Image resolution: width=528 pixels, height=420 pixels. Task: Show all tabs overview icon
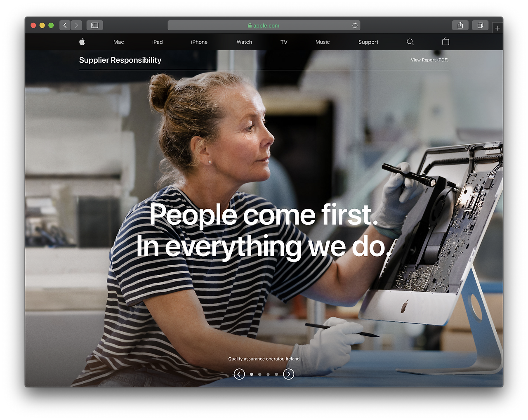(x=480, y=25)
